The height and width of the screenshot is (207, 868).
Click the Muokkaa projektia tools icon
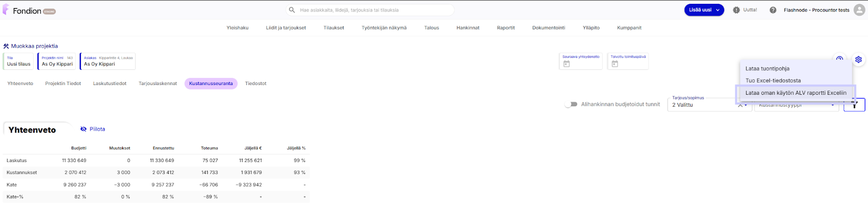tap(6, 46)
